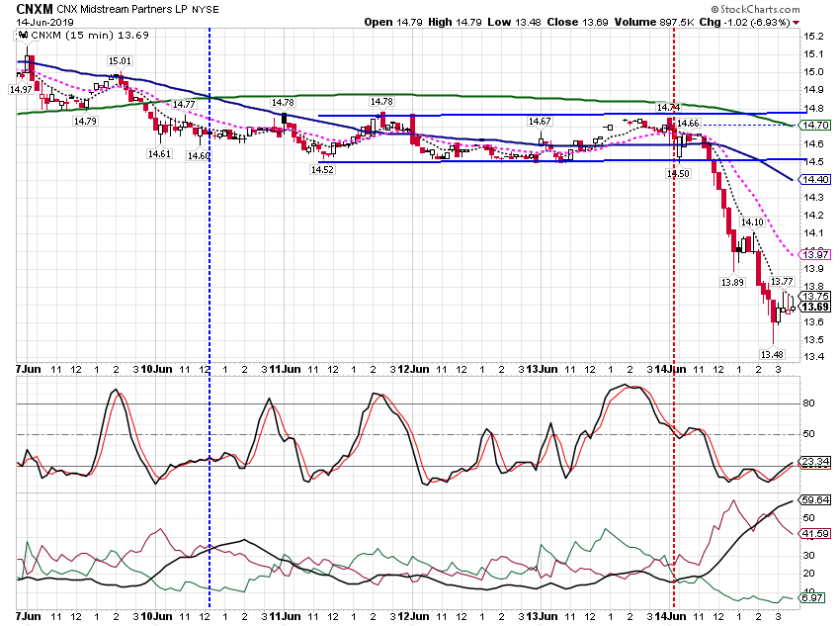Click the Volume 897.5K header value
The height and width of the screenshot is (626, 840).
[x=654, y=22]
